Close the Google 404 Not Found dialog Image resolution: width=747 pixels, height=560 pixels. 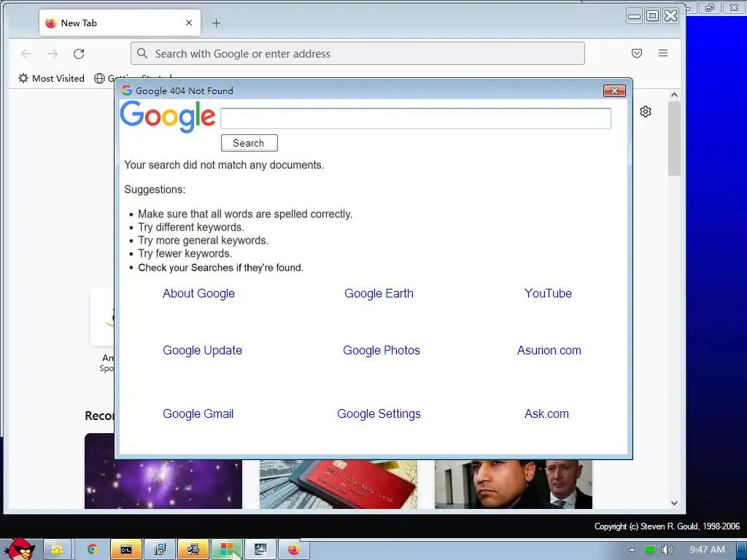(614, 90)
